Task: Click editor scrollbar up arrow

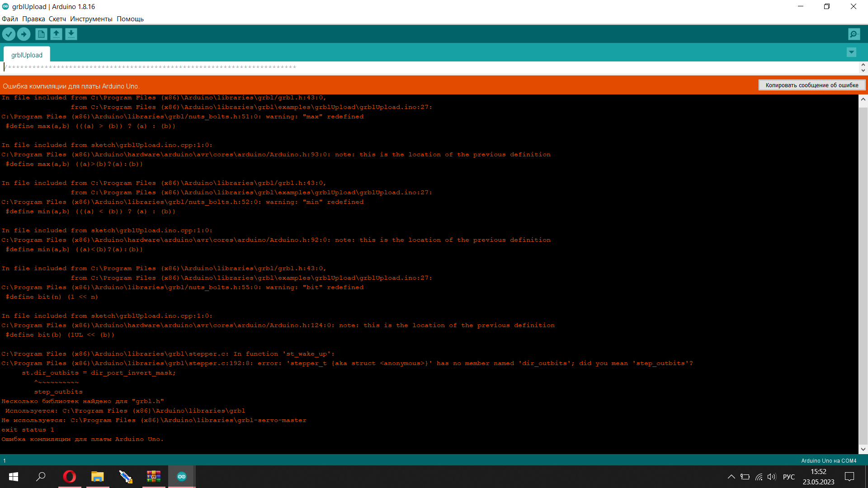Action: [863, 65]
